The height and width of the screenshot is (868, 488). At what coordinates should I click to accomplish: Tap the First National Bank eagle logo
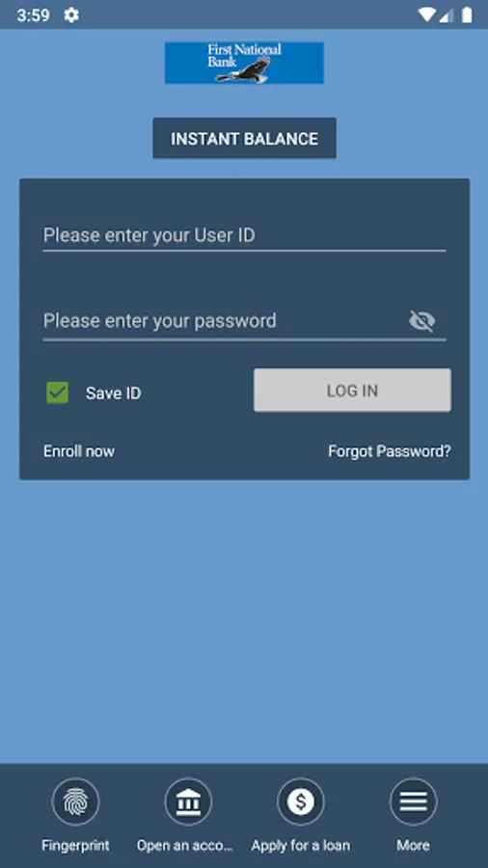tap(244, 63)
